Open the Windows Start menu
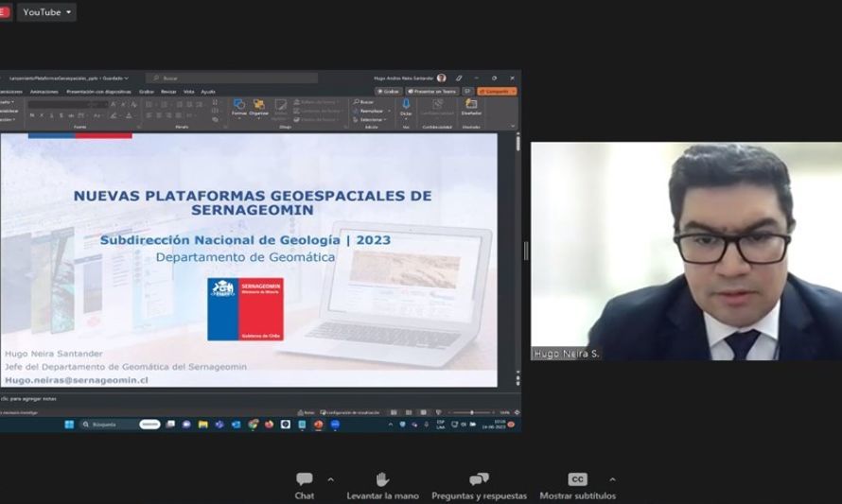The width and height of the screenshot is (842, 504). 69,425
